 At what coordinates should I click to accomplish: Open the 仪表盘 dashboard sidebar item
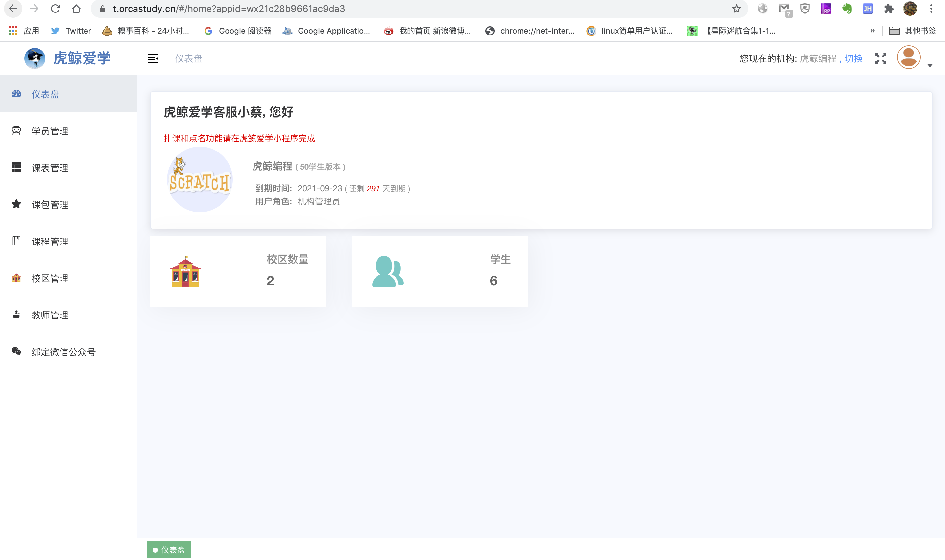point(68,94)
